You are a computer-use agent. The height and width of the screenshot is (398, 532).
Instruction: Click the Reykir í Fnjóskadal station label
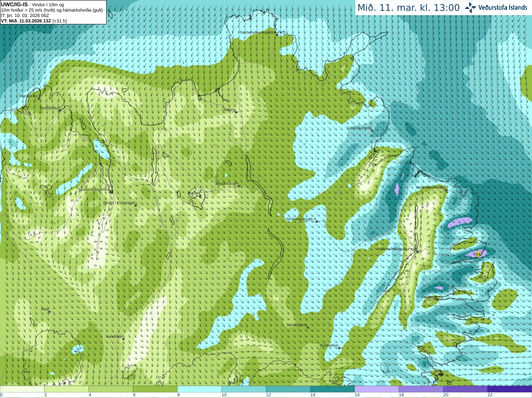click(119, 203)
